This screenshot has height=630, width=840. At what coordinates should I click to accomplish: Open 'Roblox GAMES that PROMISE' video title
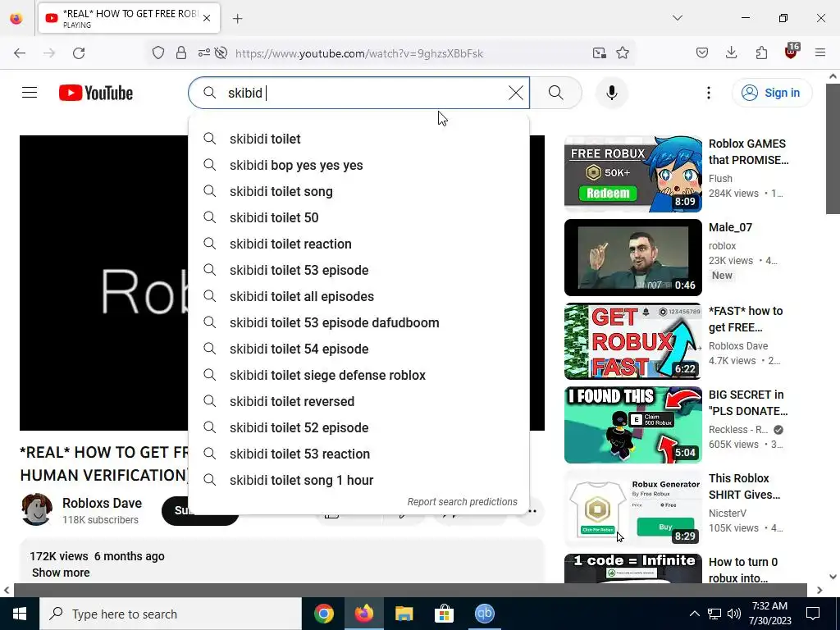point(748,152)
